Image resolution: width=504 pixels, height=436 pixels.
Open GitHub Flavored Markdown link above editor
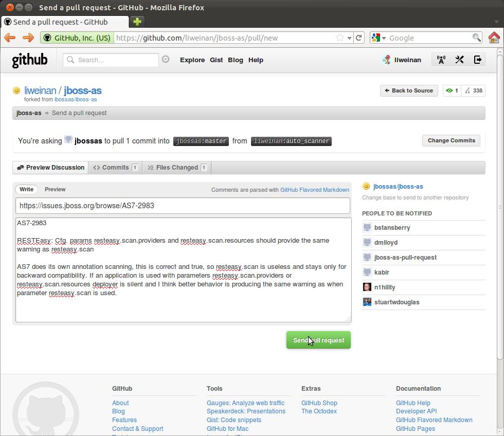click(x=315, y=190)
